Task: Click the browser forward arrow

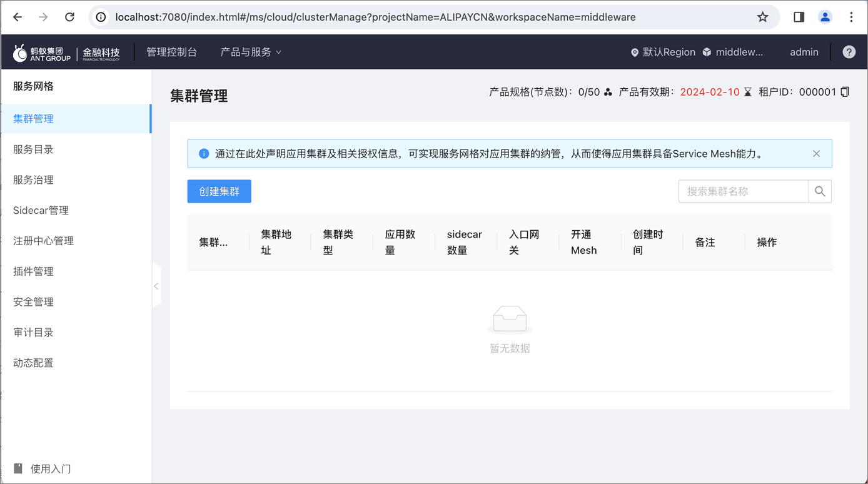Action: [x=43, y=17]
